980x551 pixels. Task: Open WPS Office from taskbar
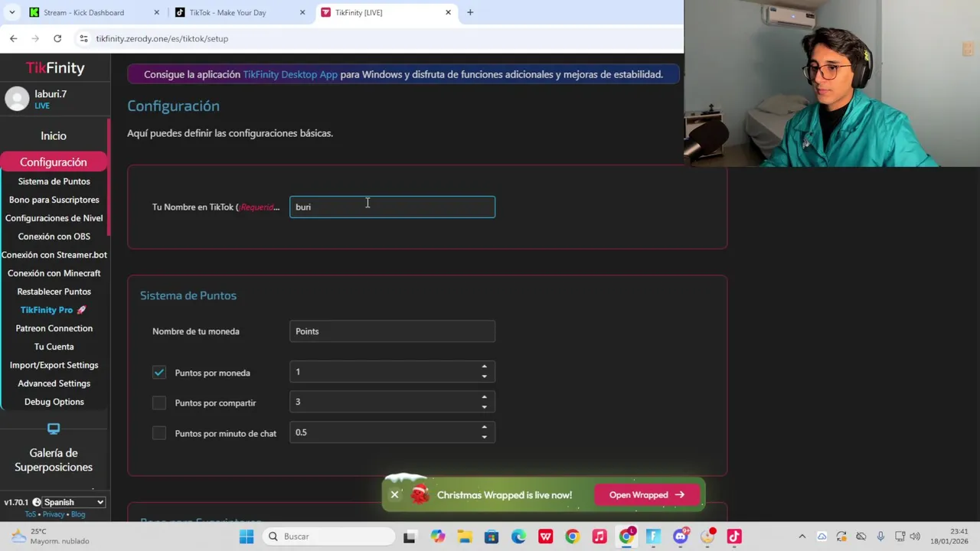545,536
